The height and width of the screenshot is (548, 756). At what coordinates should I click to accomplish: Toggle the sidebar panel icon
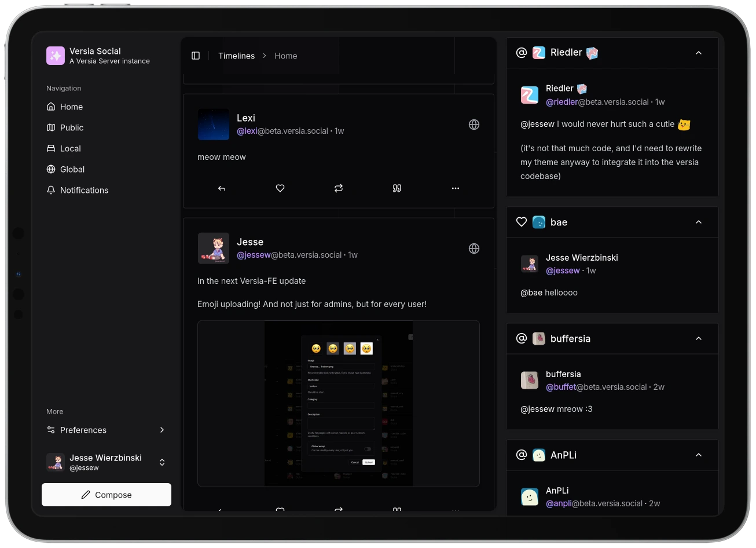tap(196, 56)
